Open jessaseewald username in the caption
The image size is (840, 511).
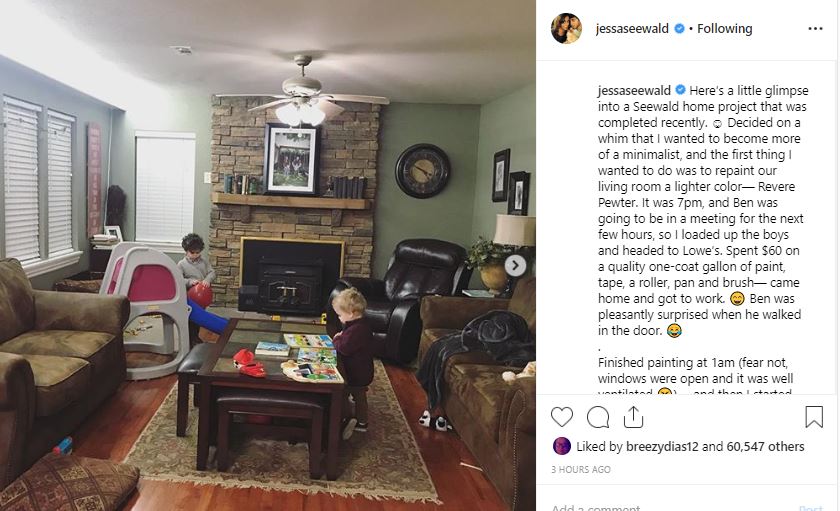634,91
